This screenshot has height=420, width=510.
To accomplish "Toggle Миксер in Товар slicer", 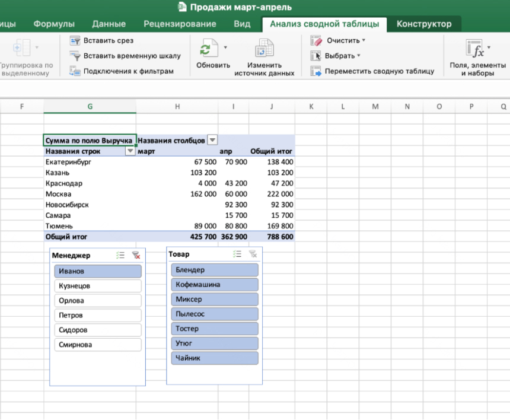I will click(215, 300).
